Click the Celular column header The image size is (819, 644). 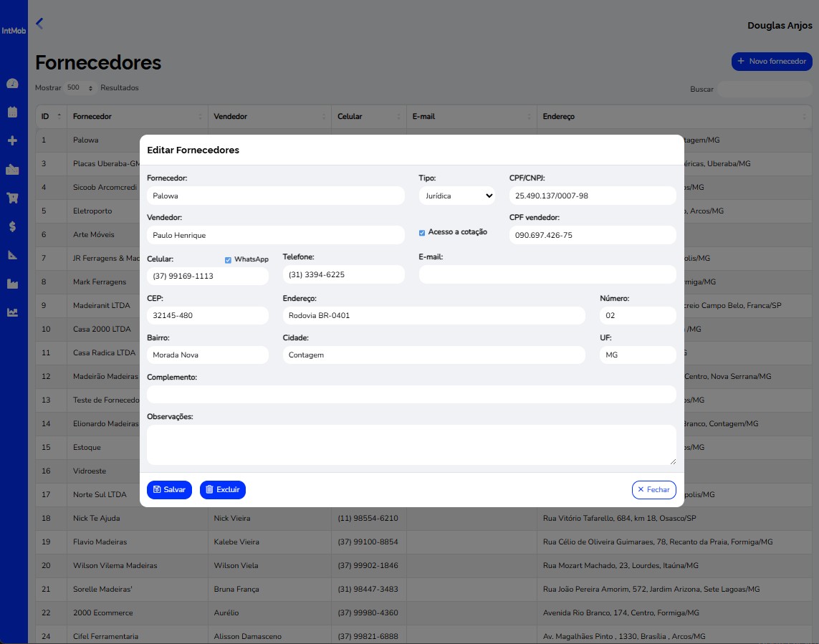click(368, 116)
